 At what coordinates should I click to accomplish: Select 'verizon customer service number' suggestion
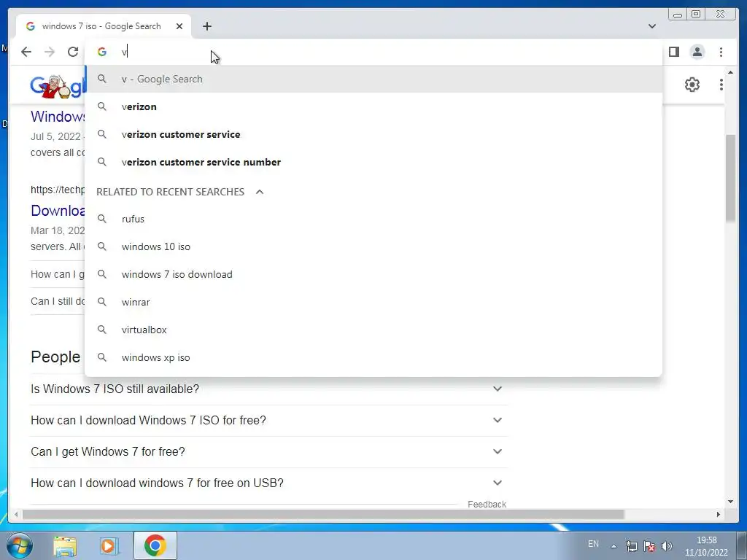point(373,162)
